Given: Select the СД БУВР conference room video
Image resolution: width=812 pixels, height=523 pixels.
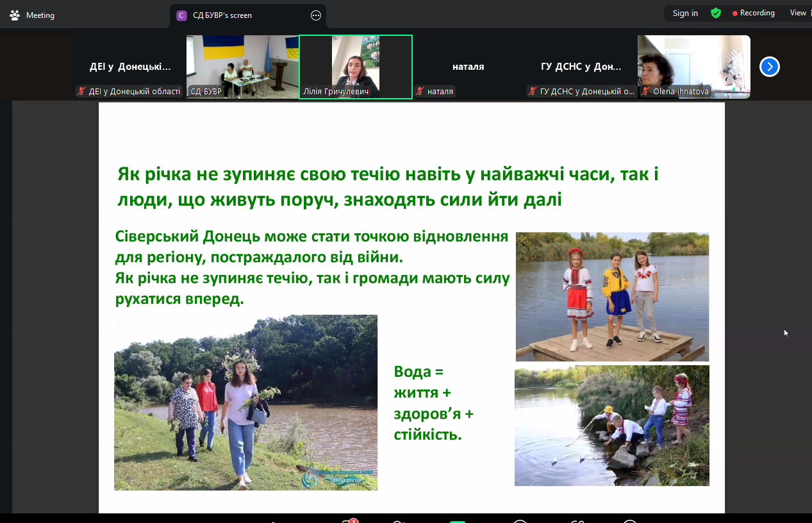Looking at the screenshot, I should (x=242, y=63).
